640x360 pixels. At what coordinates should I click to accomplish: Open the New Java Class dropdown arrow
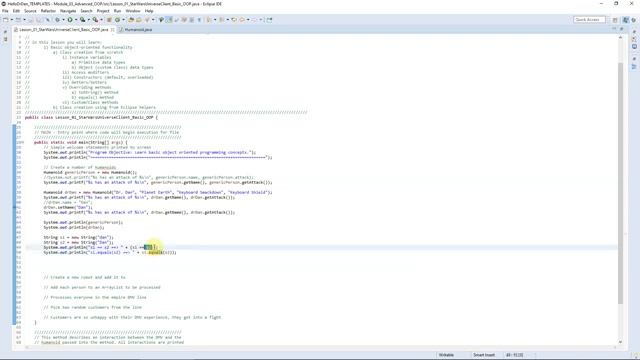123,20
